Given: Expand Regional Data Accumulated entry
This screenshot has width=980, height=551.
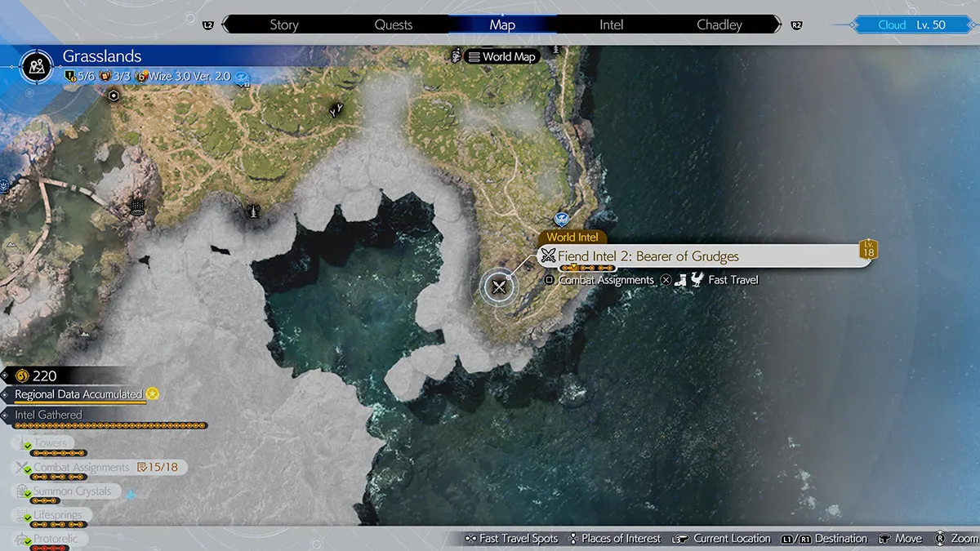Looking at the screenshot, I should click(79, 394).
